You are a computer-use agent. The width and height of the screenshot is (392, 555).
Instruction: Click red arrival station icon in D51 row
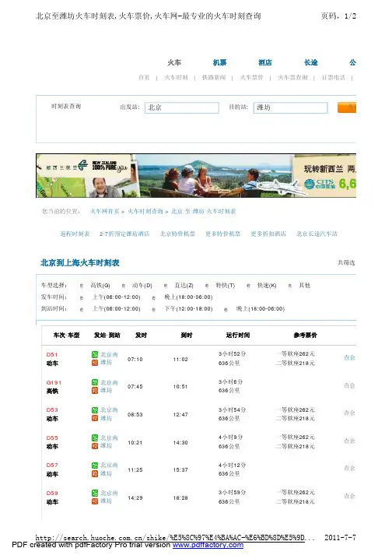click(95, 363)
